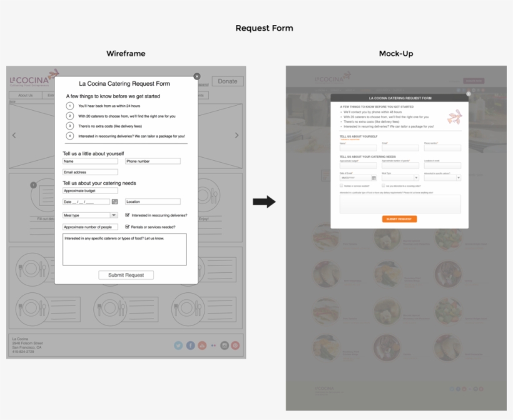This screenshot has width=513, height=420.
Task: Open the Meal type dropdown in the wireframe
Action: coord(114,214)
